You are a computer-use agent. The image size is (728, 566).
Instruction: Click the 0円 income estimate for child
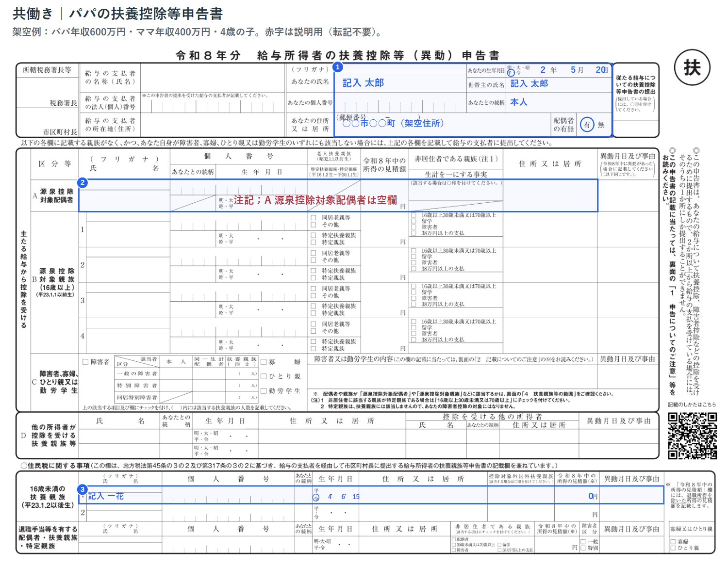[x=593, y=496]
